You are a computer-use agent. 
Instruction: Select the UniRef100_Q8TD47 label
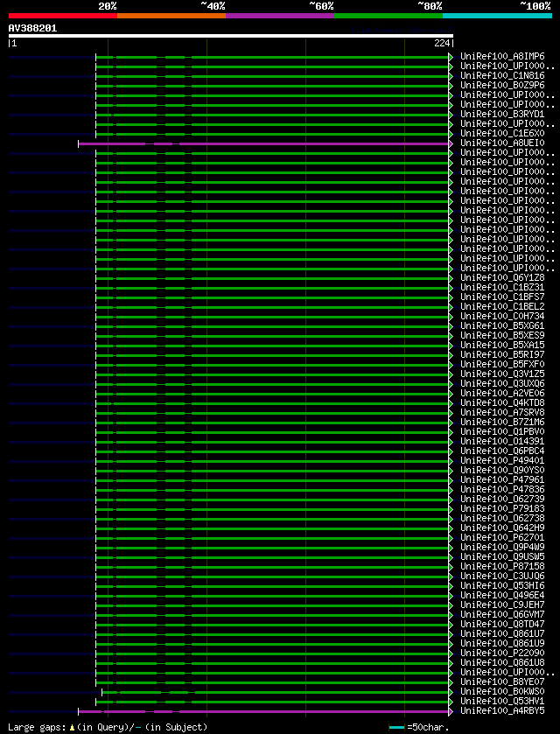pyautogui.click(x=502, y=625)
